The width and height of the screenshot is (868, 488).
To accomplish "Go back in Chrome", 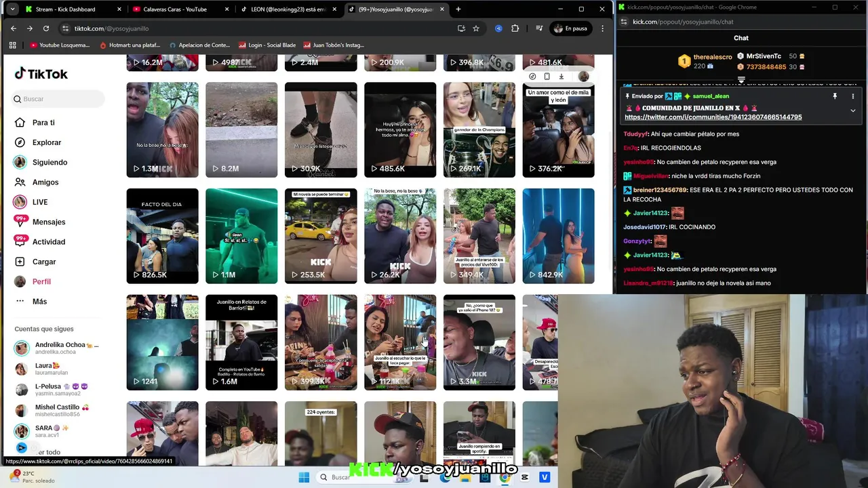I will tap(14, 28).
